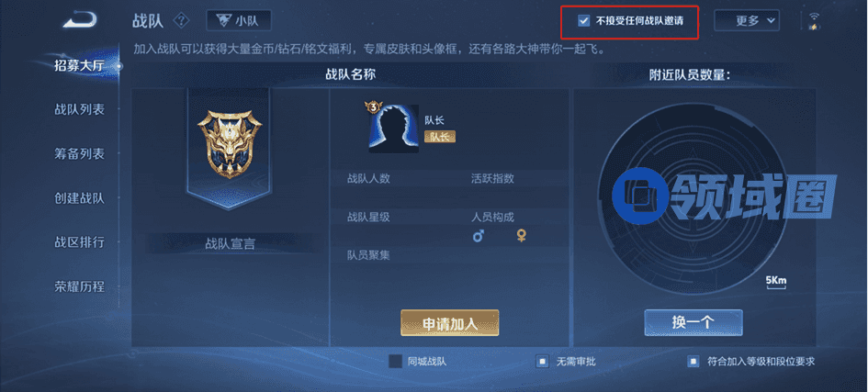Open the question mark help icon
The image size is (868, 392).
(x=182, y=21)
